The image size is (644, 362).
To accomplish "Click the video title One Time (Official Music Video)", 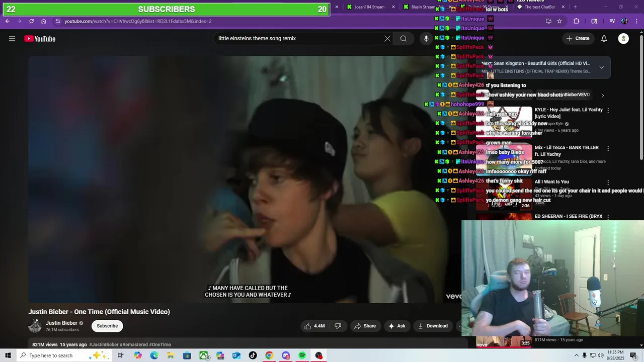I will click(99, 312).
